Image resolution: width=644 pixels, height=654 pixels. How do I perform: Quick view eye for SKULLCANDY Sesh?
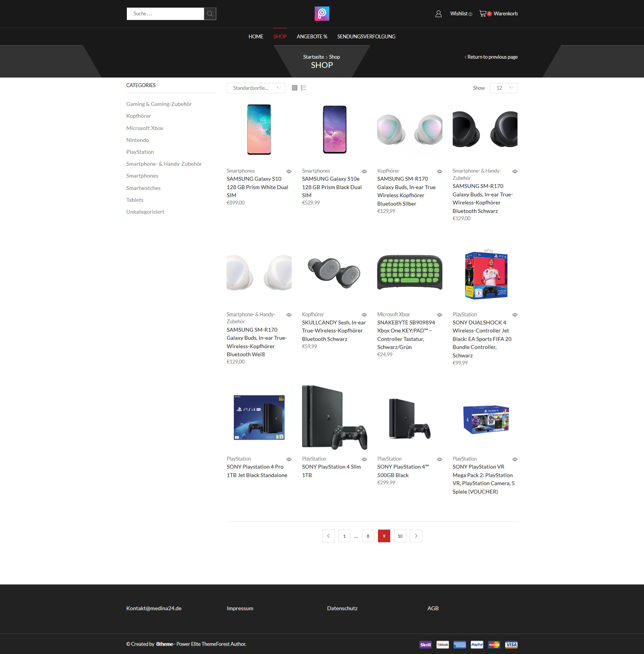(x=364, y=315)
